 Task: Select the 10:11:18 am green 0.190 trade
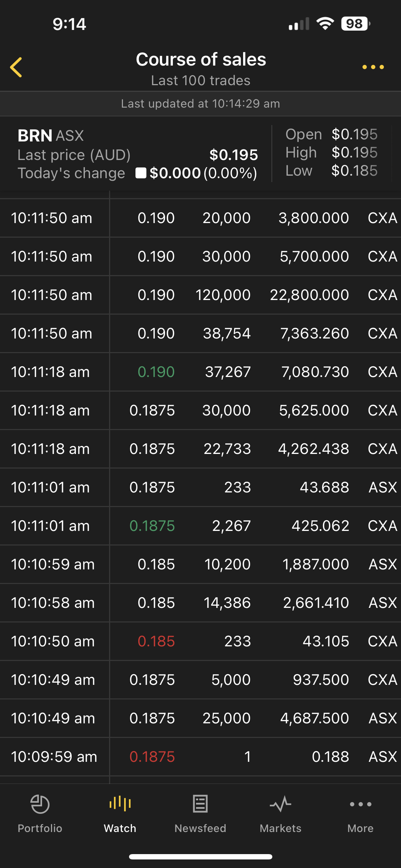coord(200,372)
